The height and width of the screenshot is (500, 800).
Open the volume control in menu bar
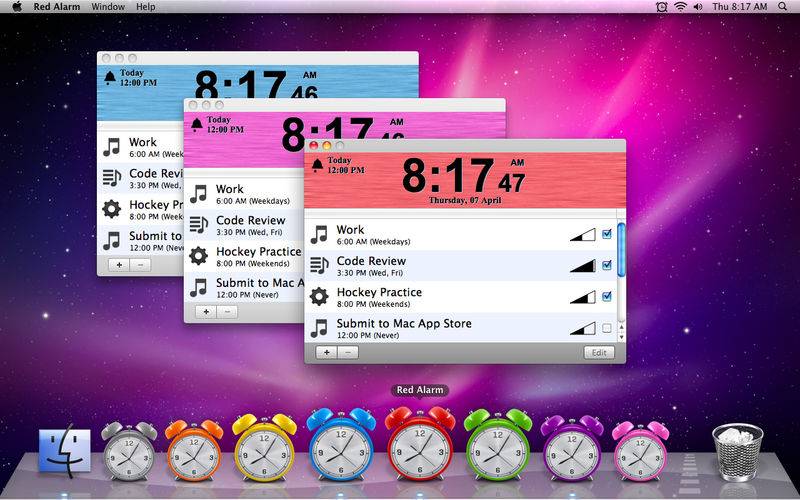697,7
